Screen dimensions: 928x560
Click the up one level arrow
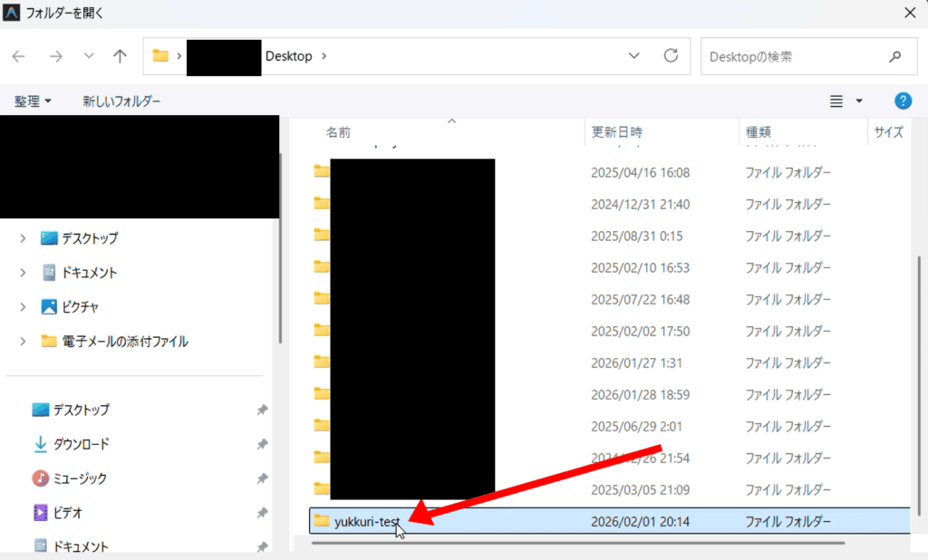coord(120,56)
